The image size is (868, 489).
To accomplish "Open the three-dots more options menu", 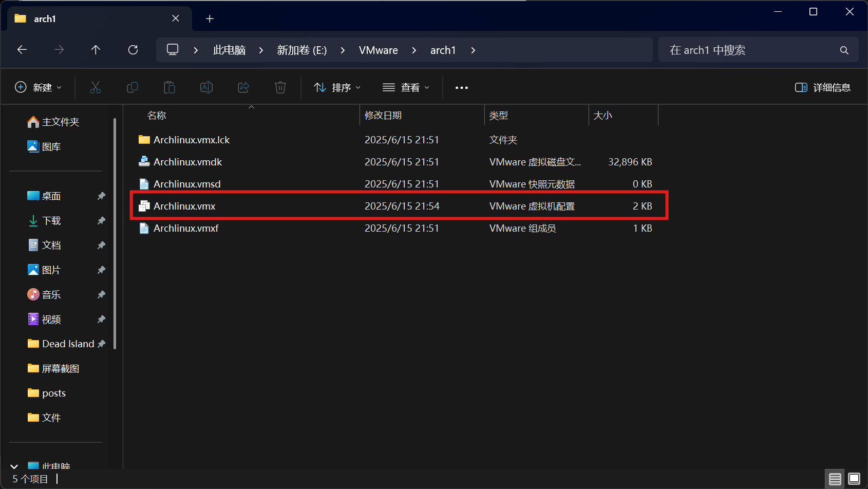I will (462, 88).
